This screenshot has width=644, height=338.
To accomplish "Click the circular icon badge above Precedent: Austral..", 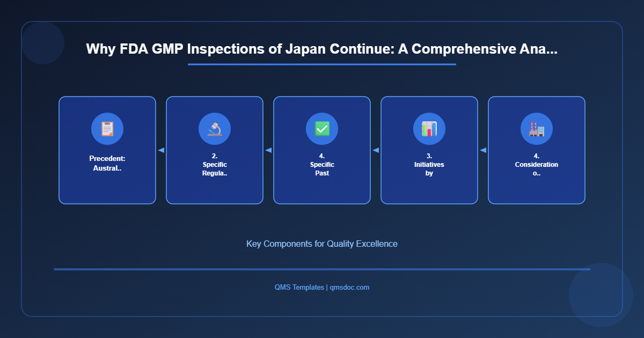I will [107, 129].
